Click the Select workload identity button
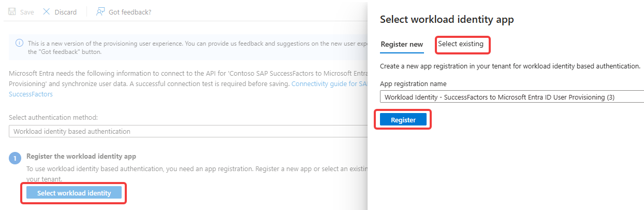644x210 pixels. [74, 193]
